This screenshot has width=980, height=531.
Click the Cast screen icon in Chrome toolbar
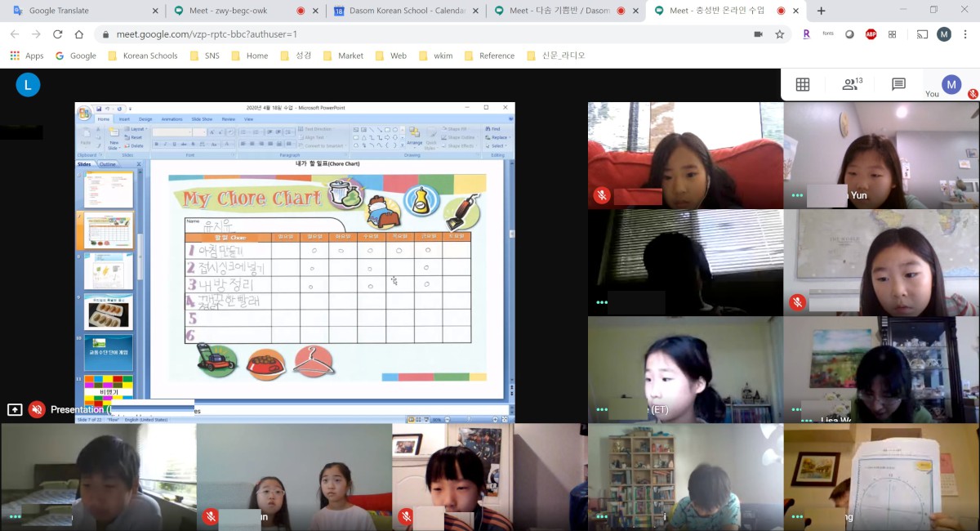pyautogui.click(x=922, y=34)
